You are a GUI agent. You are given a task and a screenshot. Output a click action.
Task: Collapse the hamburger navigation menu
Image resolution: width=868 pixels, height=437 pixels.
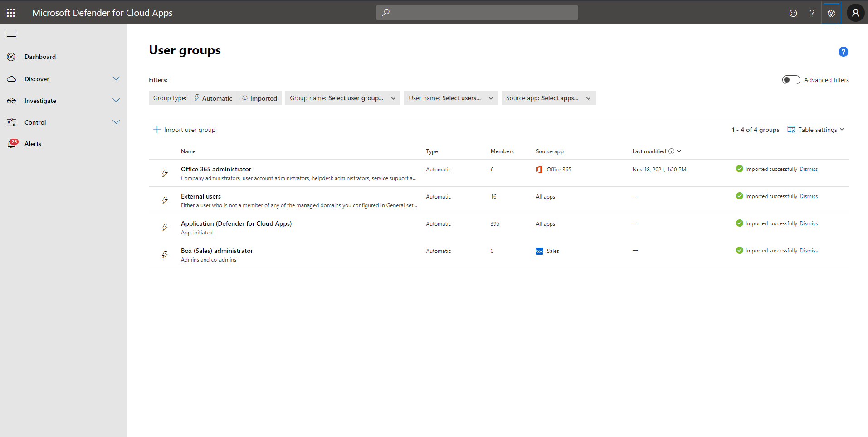coord(11,34)
